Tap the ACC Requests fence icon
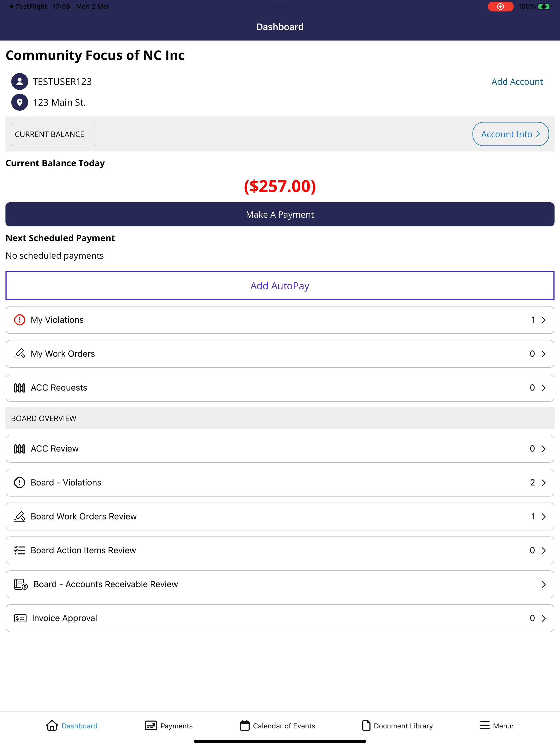 20,388
